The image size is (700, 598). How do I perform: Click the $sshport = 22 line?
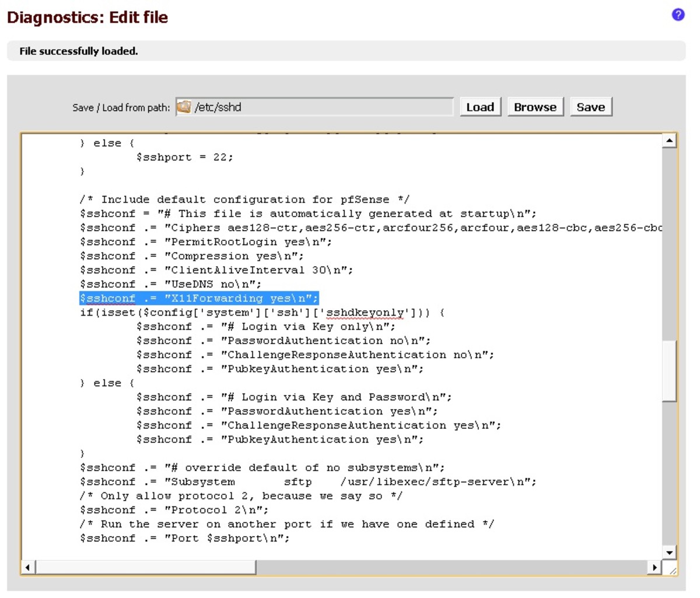(184, 157)
